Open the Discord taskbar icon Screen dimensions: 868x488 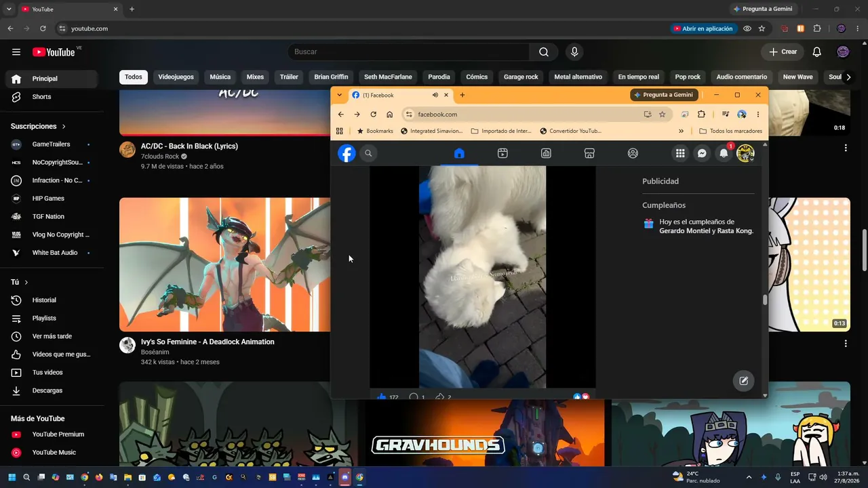coord(345,477)
